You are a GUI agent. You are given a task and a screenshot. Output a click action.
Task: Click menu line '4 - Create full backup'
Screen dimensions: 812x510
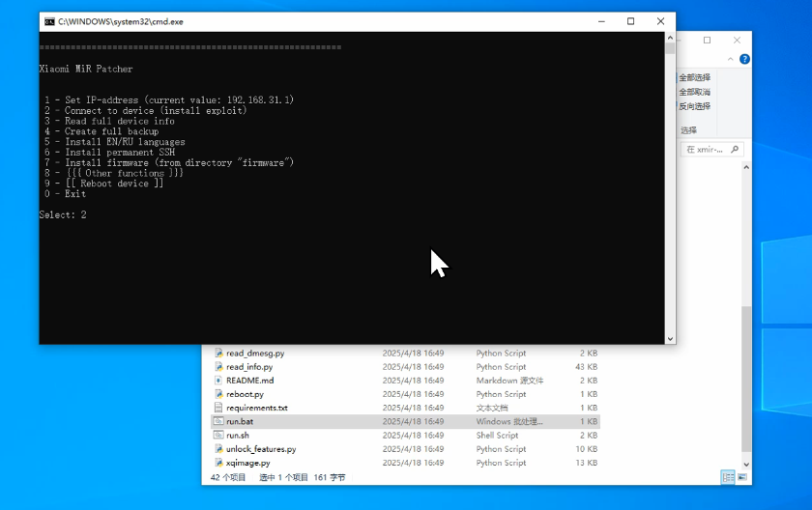click(x=101, y=131)
